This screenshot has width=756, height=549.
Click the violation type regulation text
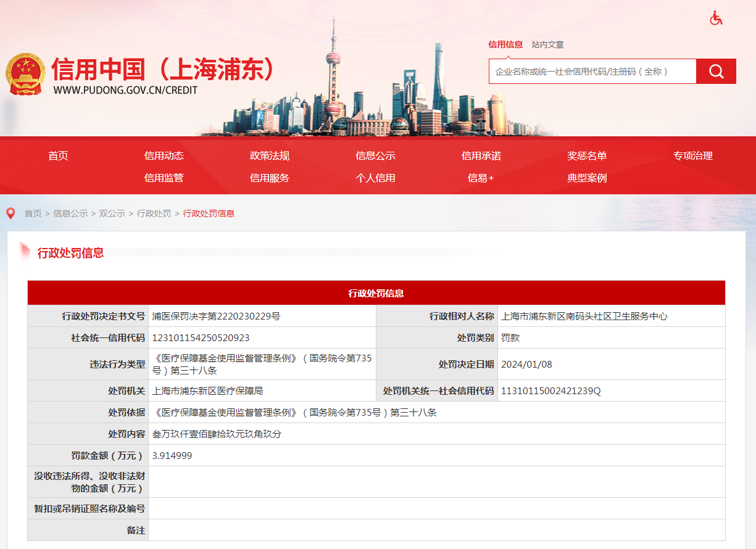pos(262,364)
